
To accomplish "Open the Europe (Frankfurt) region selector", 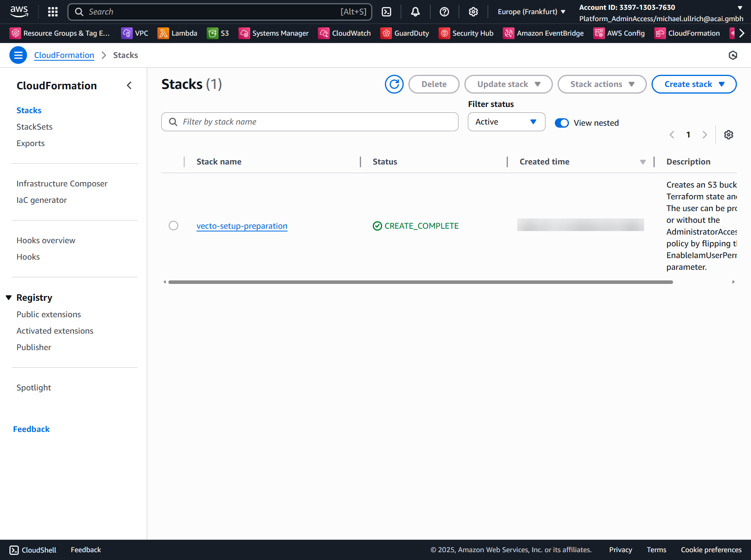I will [x=531, y=12].
